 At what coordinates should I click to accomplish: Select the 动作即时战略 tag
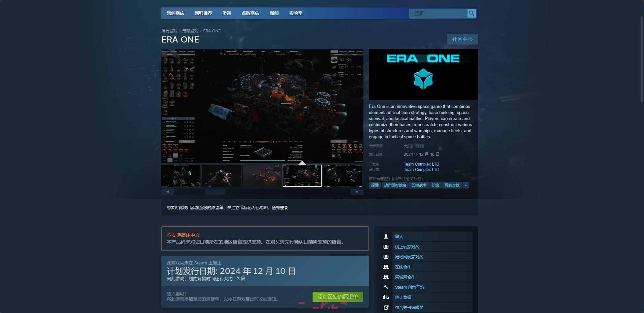coord(395,185)
